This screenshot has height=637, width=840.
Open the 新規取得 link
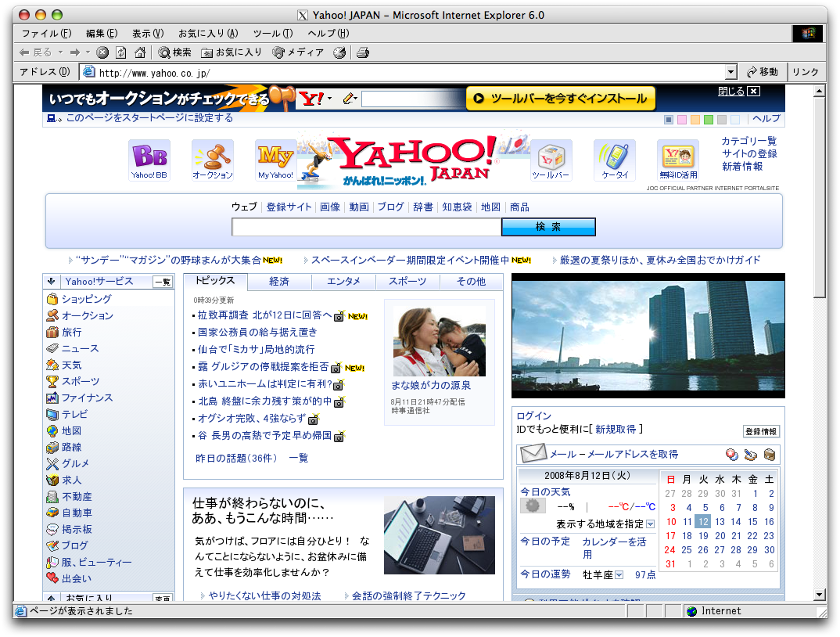(616, 430)
